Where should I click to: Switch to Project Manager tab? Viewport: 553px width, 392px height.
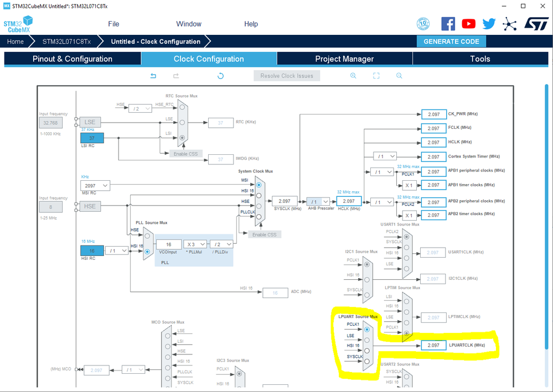(x=344, y=59)
